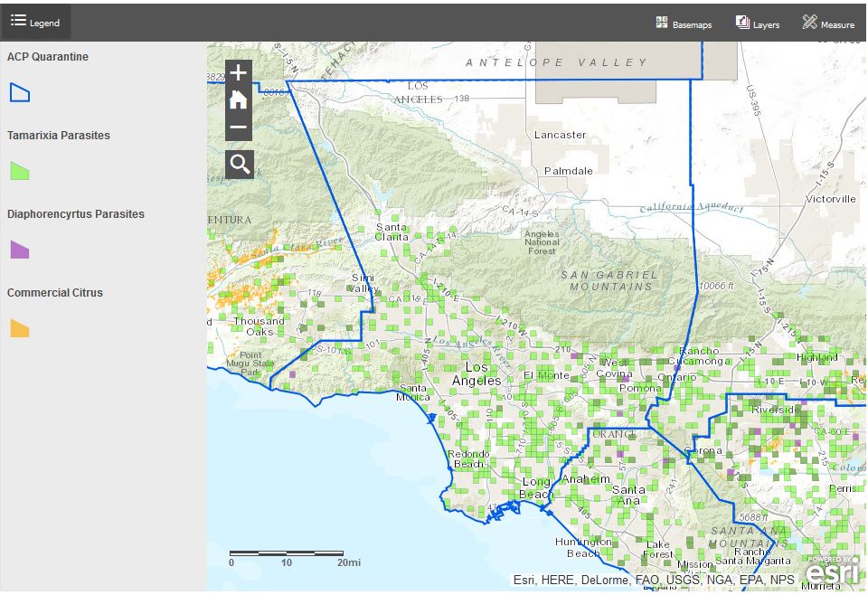Click the Layers stack icon
The image size is (868, 595).
click(x=742, y=23)
